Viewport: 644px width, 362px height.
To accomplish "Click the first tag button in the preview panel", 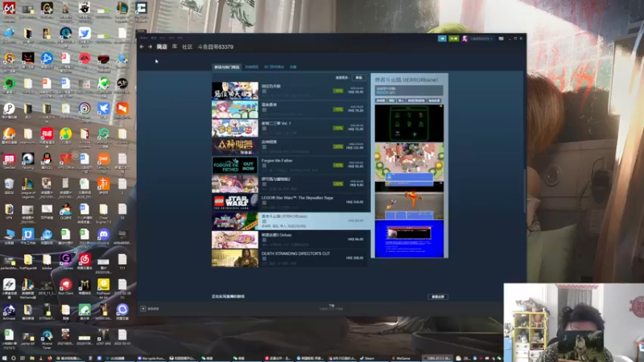I will (x=381, y=101).
